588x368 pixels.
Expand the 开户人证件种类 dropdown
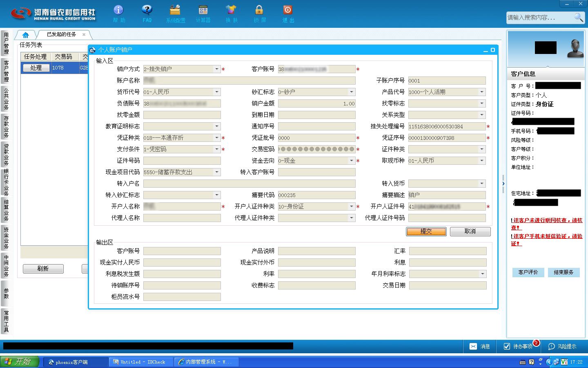click(352, 206)
